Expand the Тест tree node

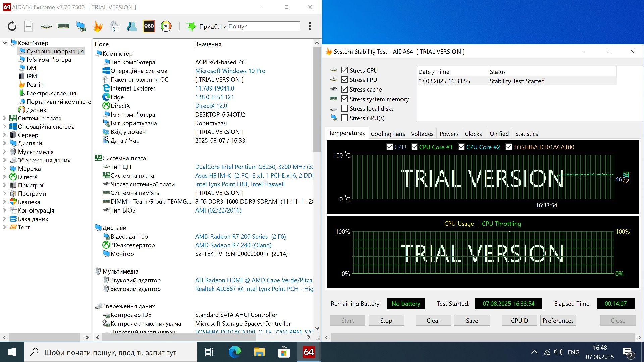(5, 227)
